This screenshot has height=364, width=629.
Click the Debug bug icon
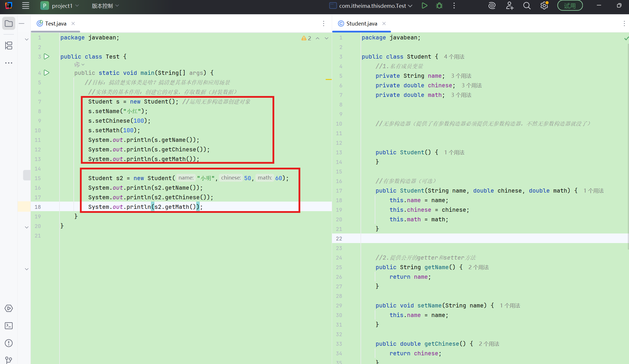pyautogui.click(x=439, y=6)
